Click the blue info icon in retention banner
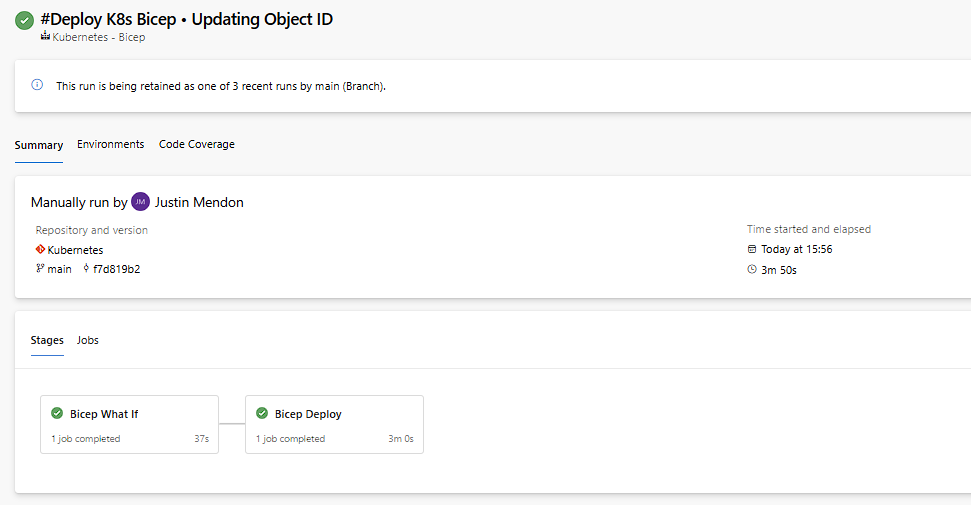971x505 pixels. click(x=37, y=85)
